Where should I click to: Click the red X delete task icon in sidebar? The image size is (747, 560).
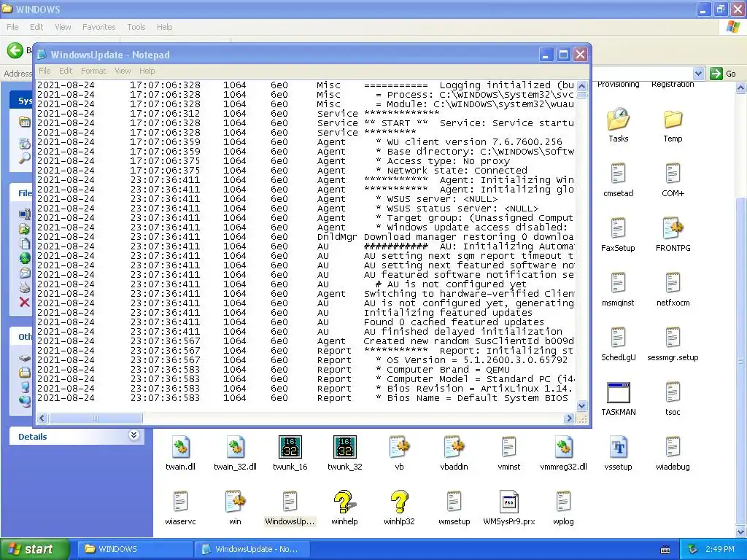[25, 302]
